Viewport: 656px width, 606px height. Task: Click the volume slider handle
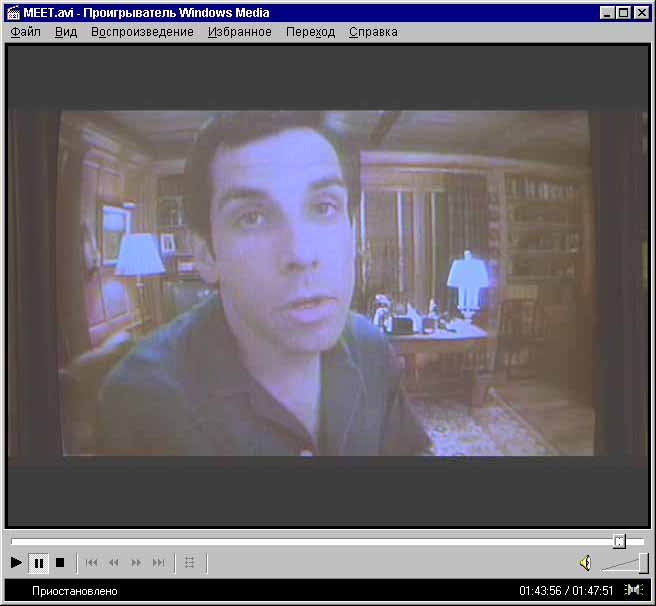pyautogui.click(x=644, y=563)
